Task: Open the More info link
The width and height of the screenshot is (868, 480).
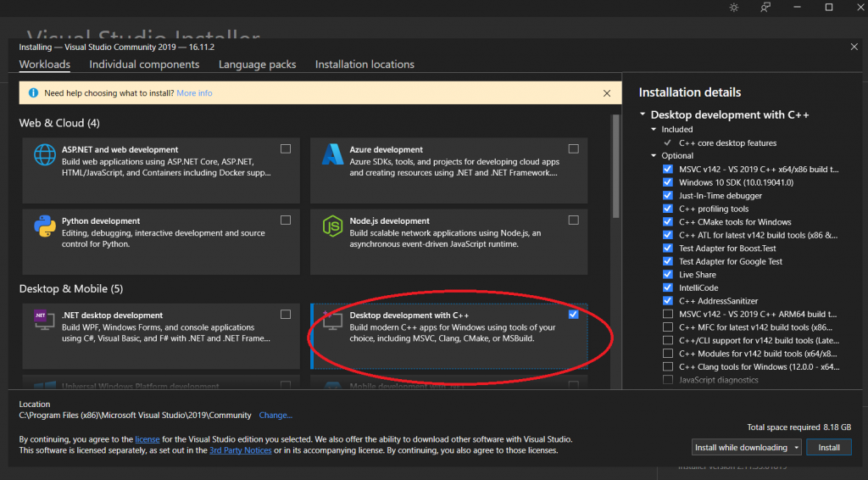Action: click(194, 93)
